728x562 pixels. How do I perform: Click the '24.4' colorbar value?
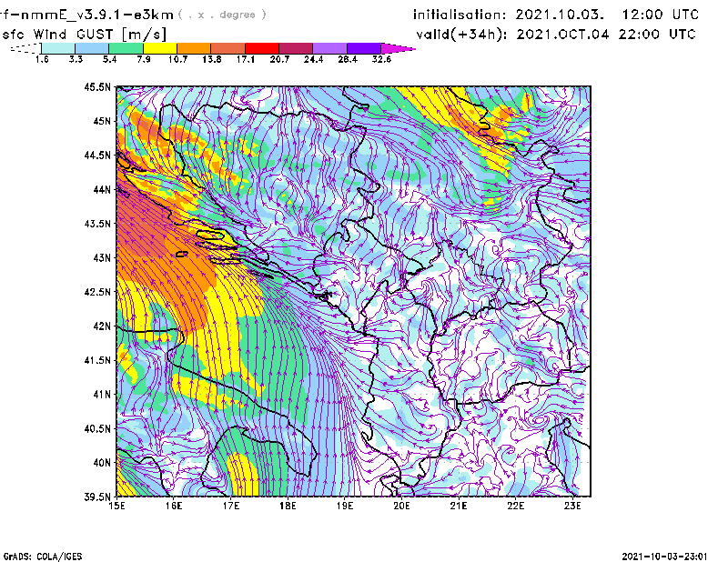pyautogui.click(x=313, y=59)
